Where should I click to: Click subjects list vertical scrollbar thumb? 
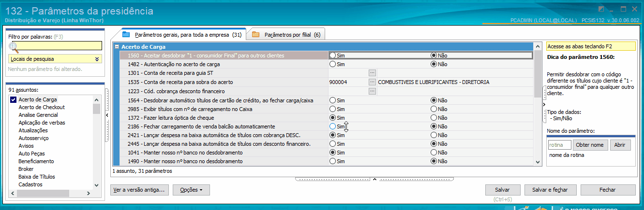click(x=96, y=109)
